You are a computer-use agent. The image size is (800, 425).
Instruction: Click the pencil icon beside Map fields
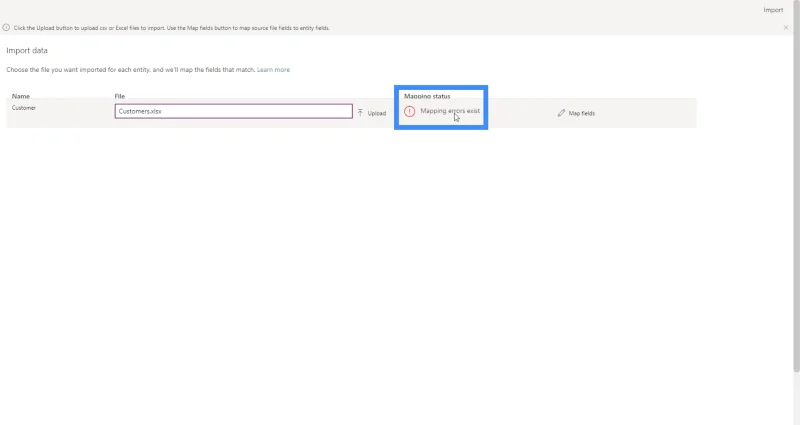point(561,113)
